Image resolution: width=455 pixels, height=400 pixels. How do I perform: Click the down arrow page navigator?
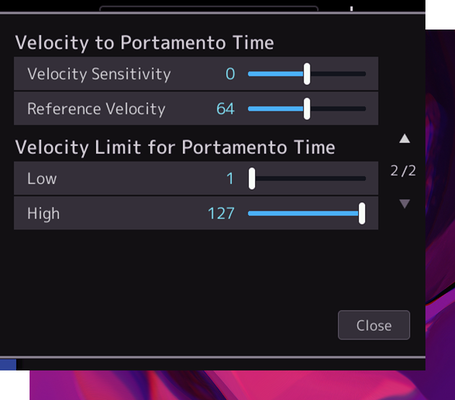404,203
